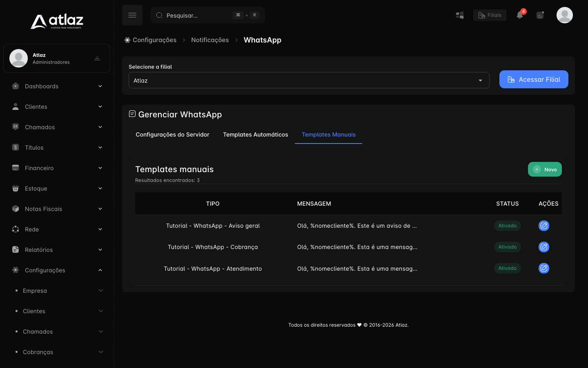588x368 pixels.
Task: Click the TIPO column header
Action: coord(213,204)
